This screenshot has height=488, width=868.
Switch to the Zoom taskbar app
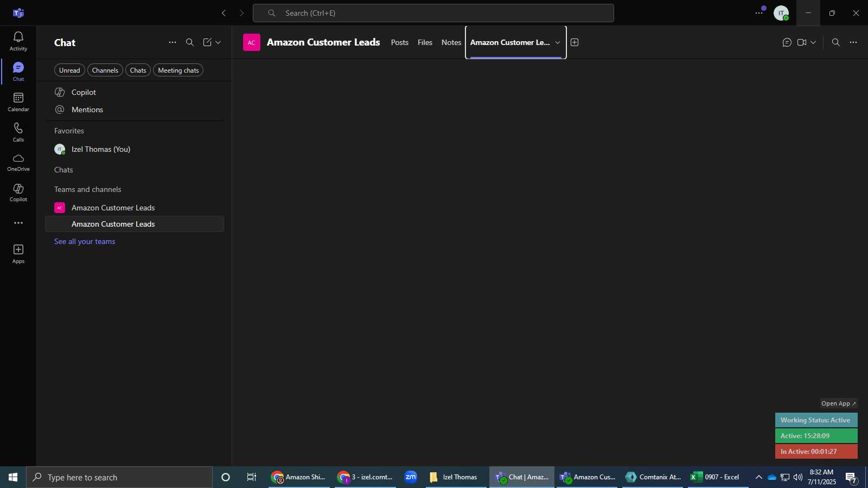[x=411, y=477]
